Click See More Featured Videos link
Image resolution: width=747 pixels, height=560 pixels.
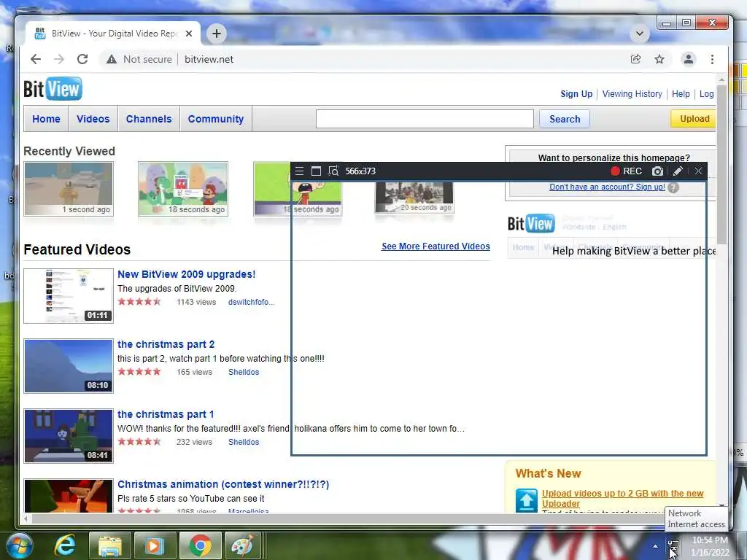(x=436, y=246)
